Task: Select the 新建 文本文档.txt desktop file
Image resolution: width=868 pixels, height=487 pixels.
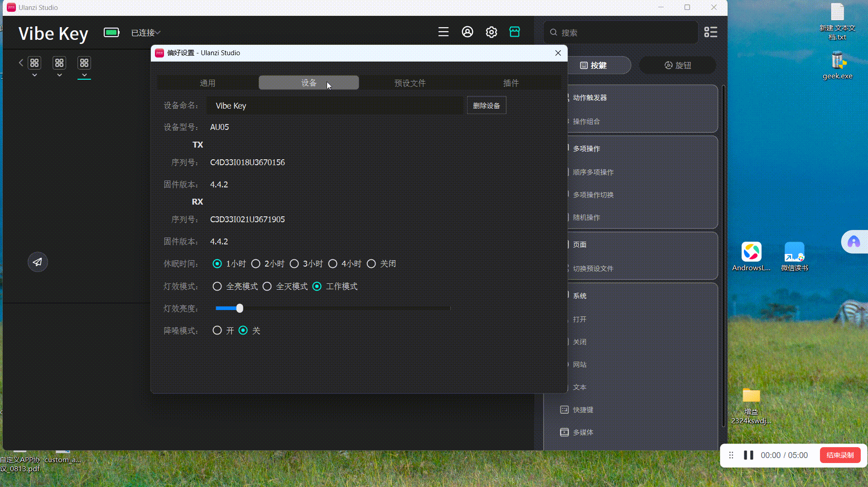Action: pos(837,22)
